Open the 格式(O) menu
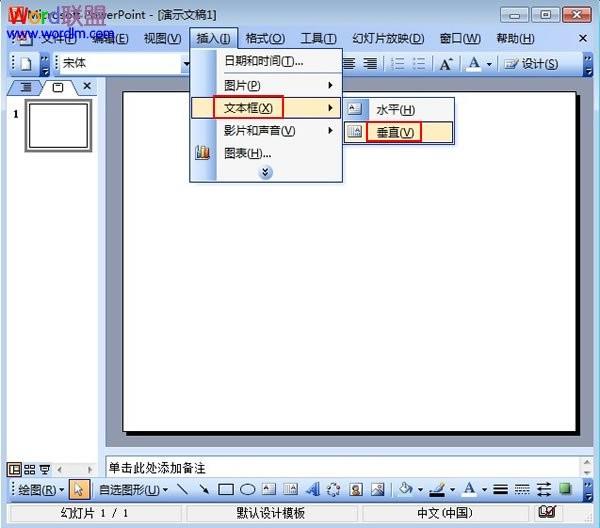Screen dimensions: 600x528 pyautogui.click(x=265, y=38)
